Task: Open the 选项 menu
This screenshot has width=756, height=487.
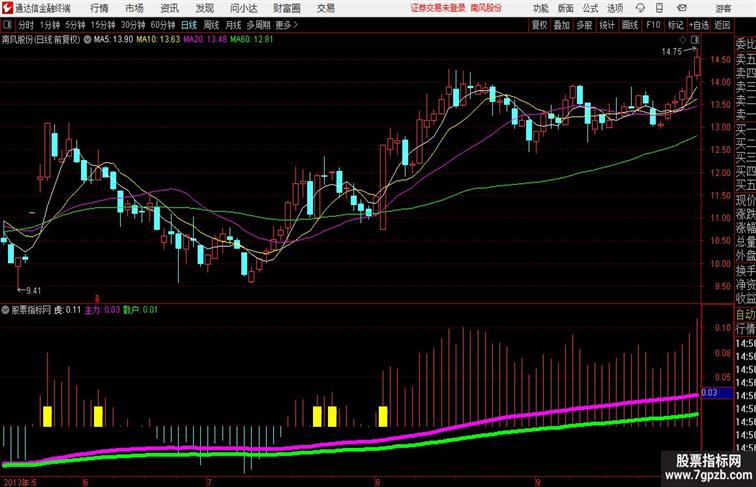Action: (615, 8)
